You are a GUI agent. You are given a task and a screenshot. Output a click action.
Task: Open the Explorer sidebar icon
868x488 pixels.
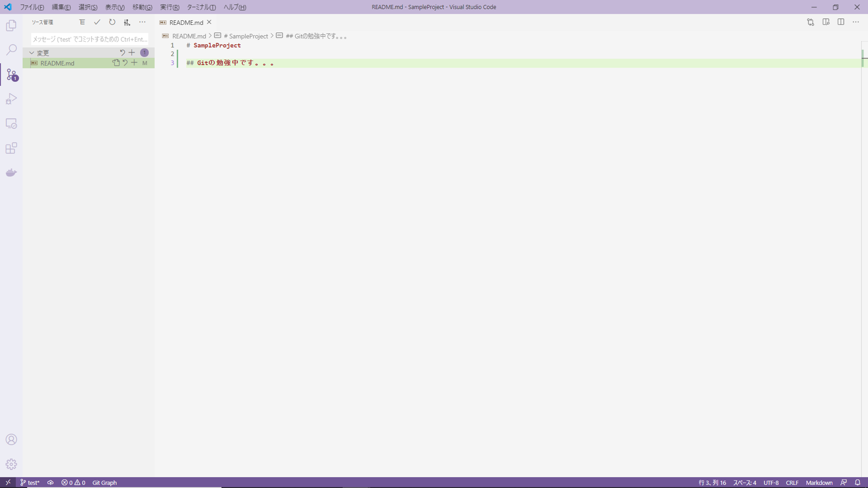pos(11,26)
